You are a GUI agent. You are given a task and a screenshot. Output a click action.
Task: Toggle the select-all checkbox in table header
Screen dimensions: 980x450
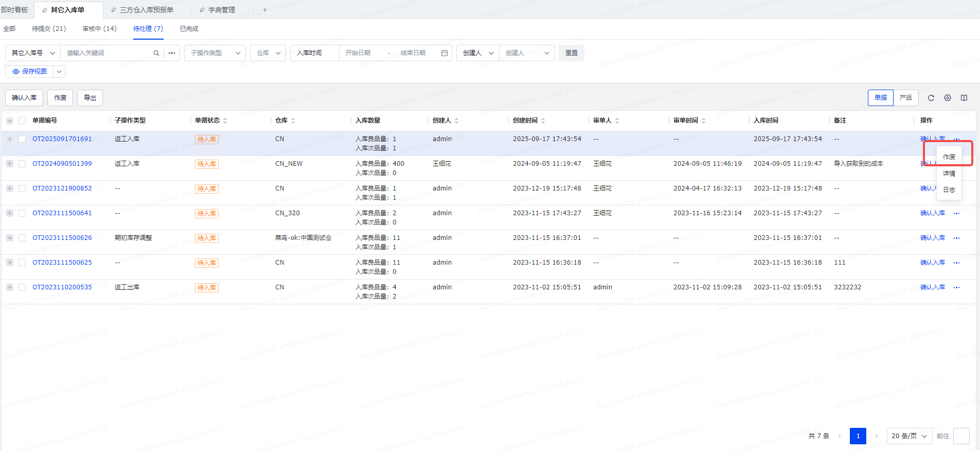pyautogui.click(x=22, y=120)
